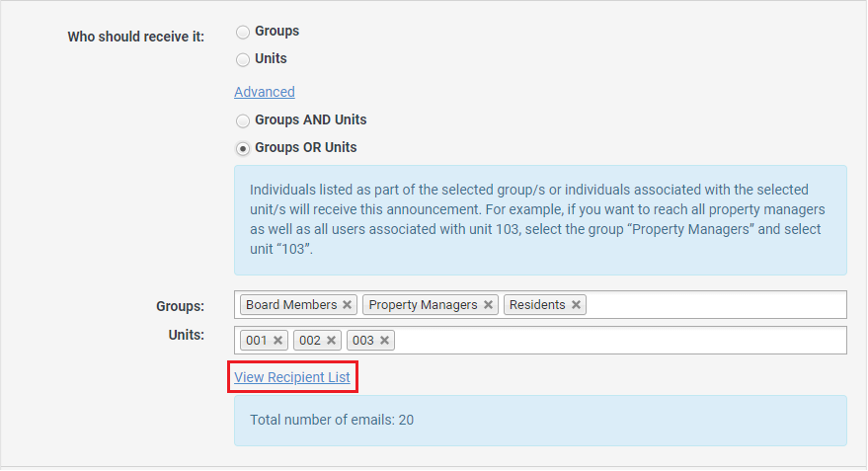Click the Advanced link
The image size is (868, 471).
tap(265, 92)
